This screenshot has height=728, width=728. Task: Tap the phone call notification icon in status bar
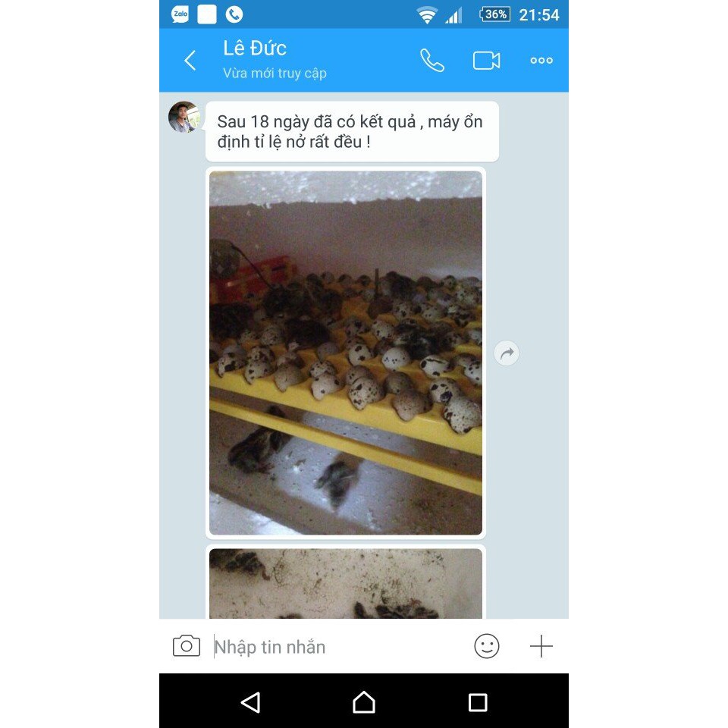(x=234, y=14)
